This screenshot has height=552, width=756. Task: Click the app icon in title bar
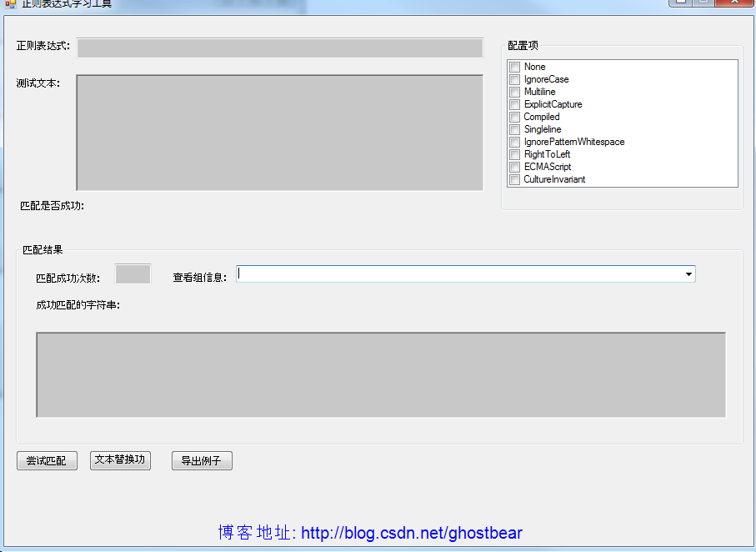tap(10, 4)
